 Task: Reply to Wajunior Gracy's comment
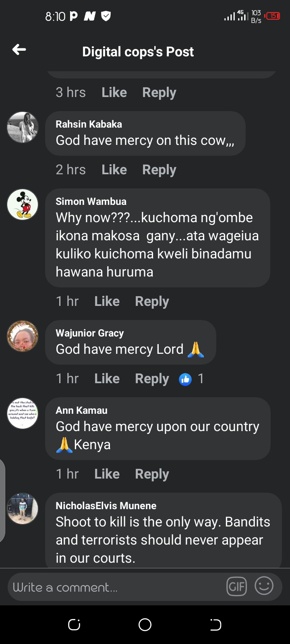point(152,379)
